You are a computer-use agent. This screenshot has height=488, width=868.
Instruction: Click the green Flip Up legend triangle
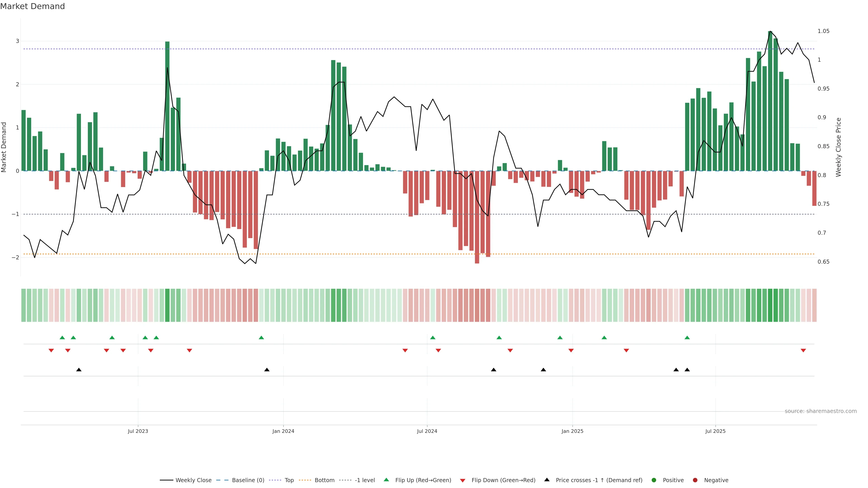pyautogui.click(x=386, y=480)
